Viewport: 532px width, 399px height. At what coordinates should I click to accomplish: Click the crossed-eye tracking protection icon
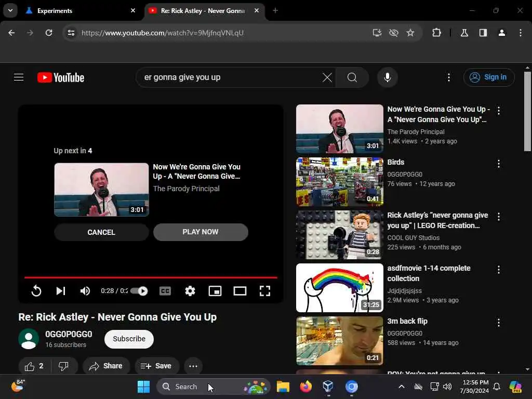pos(394,33)
